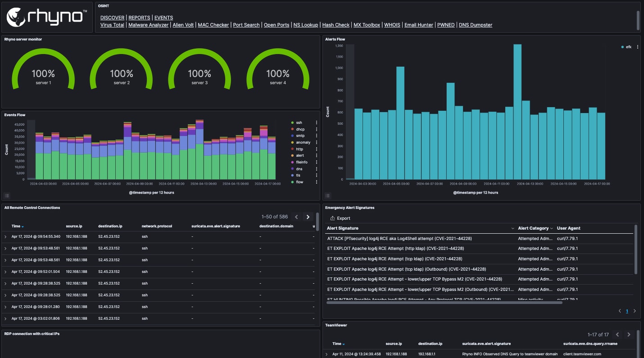Click the Time sort arrow in TeamViewer table
Viewport: 644px width, 358px height.
344,344
